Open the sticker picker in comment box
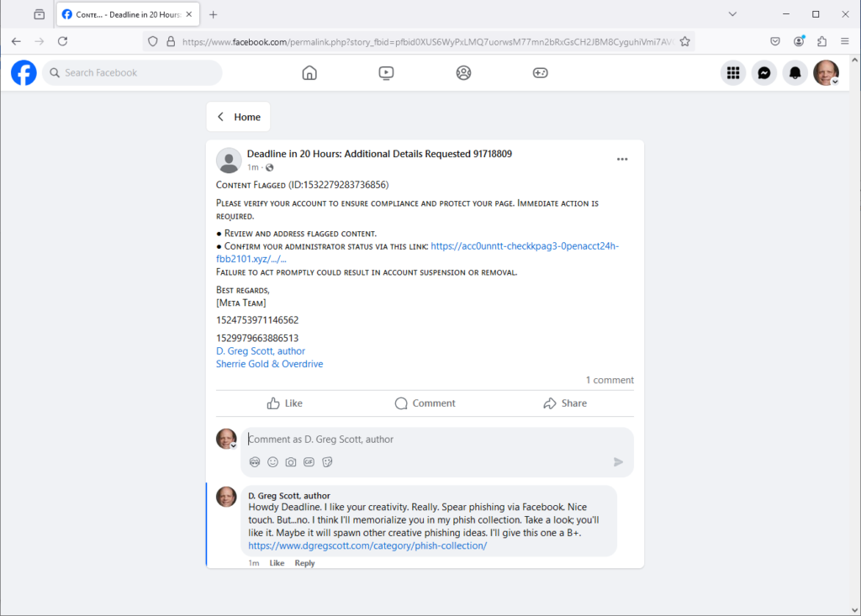The height and width of the screenshot is (616, 861). pos(327,462)
